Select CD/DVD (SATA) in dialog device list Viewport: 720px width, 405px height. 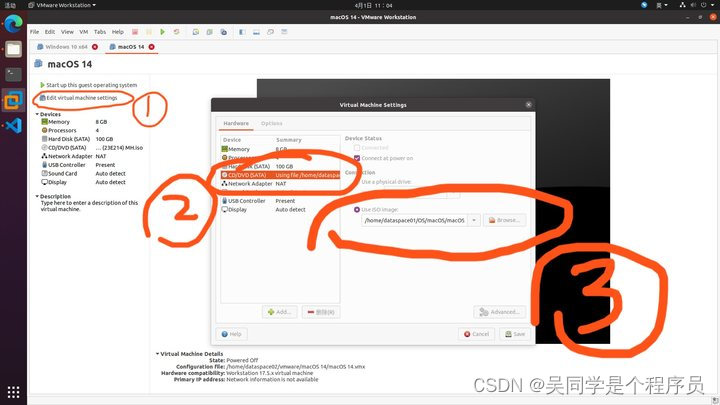(x=280, y=175)
